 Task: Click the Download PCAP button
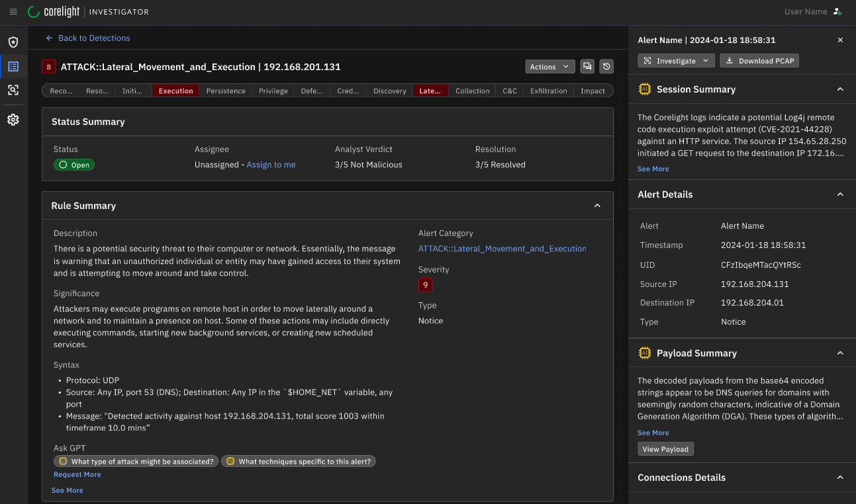pos(759,60)
